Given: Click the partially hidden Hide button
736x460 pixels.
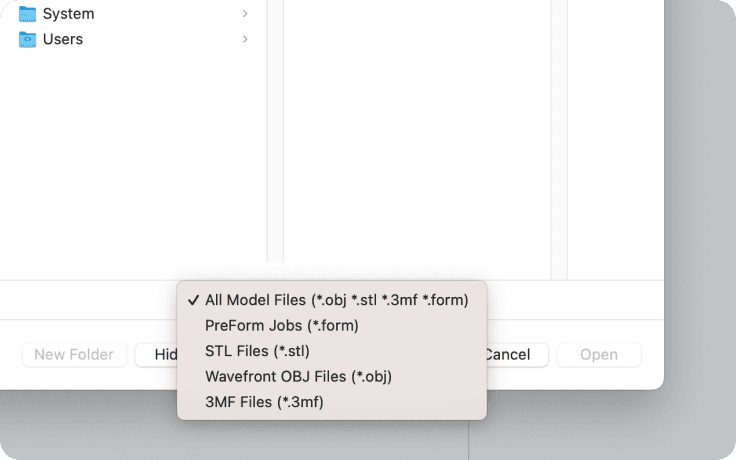Looking at the screenshot, I should tap(156, 354).
